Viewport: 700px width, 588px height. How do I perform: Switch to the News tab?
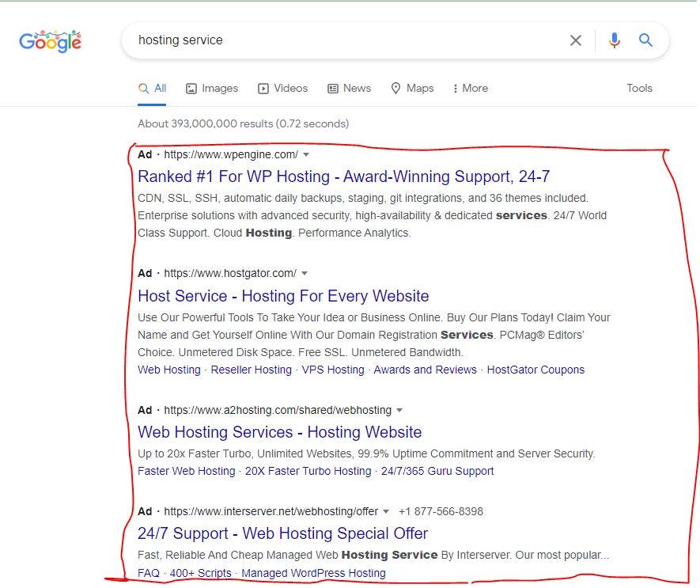(x=349, y=89)
